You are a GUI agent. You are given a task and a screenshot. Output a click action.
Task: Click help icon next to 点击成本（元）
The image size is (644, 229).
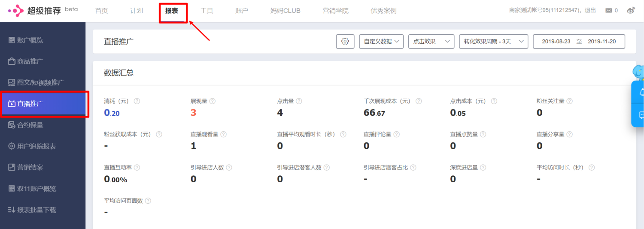[x=494, y=101]
